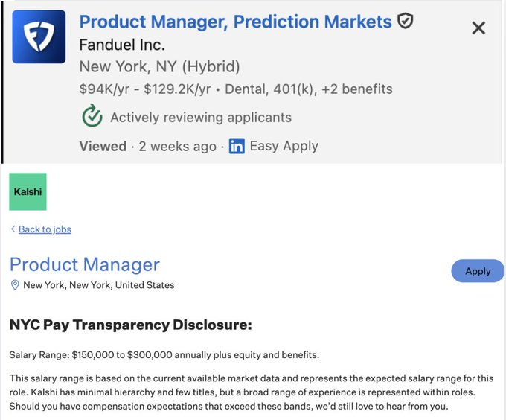Viewport: 506px width, 420px height.
Task: Click the back chevron before Back to jobs
Action: point(13,229)
